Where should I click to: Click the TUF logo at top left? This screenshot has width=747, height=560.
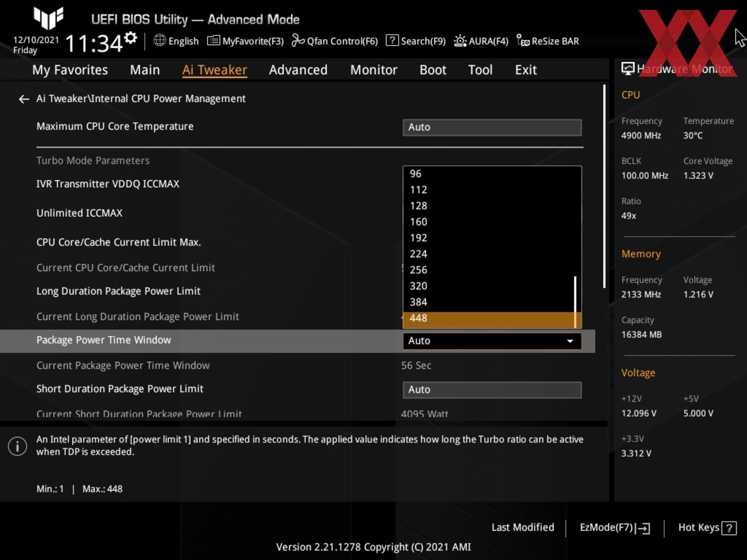[48, 19]
